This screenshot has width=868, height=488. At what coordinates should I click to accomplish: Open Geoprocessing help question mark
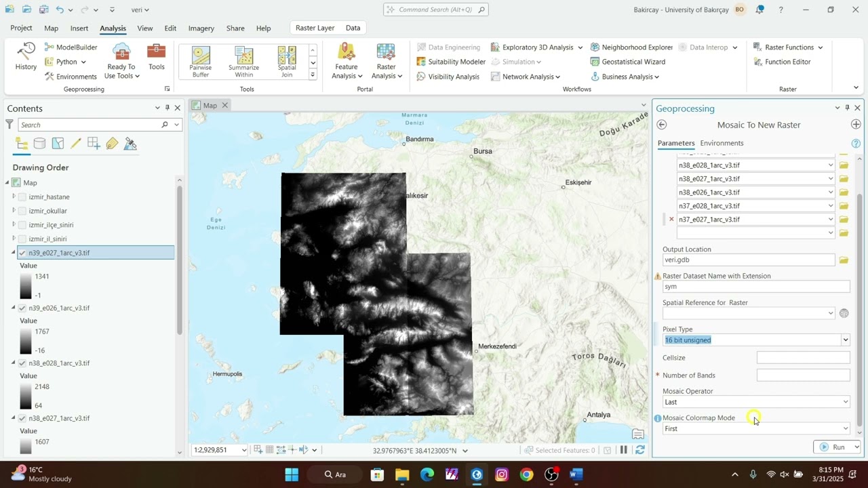pyautogui.click(x=856, y=144)
